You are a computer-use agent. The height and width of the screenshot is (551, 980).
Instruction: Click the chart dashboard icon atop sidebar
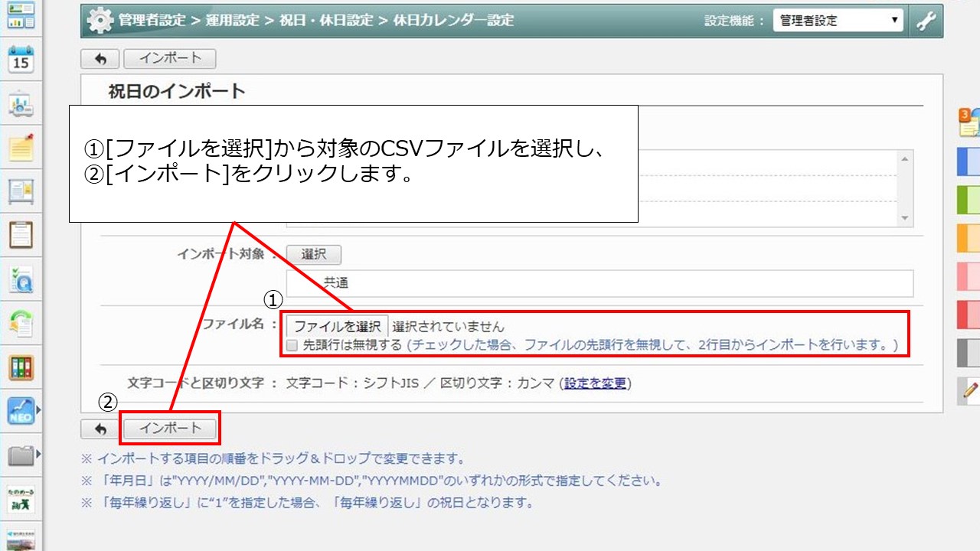[x=21, y=15]
